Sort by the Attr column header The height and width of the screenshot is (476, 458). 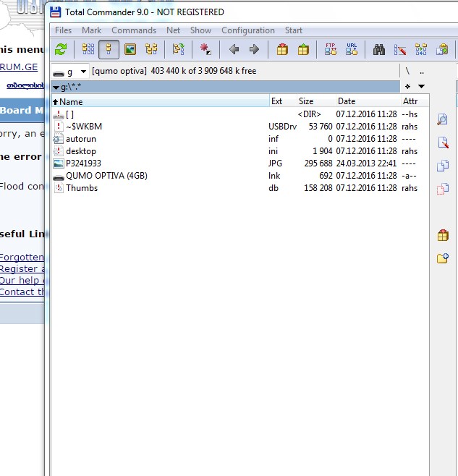point(415,101)
